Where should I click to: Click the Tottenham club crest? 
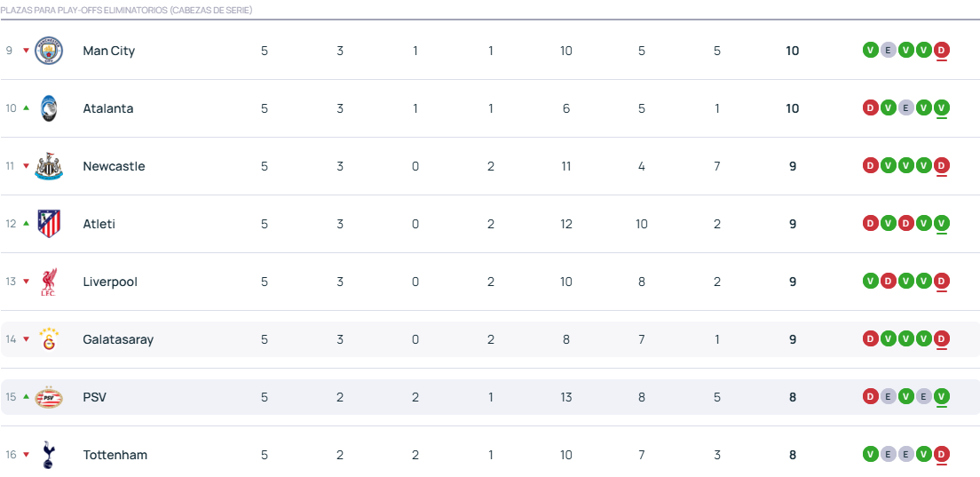pos(49,455)
